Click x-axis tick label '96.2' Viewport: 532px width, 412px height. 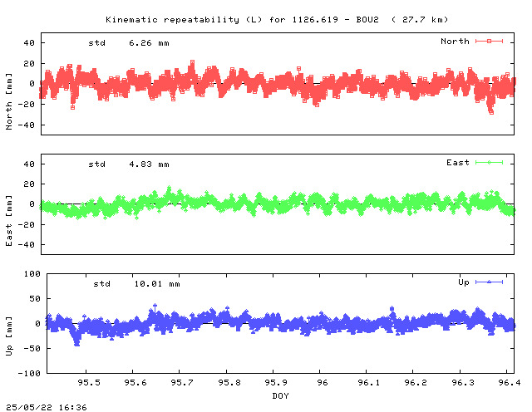click(x=416, y=382)
